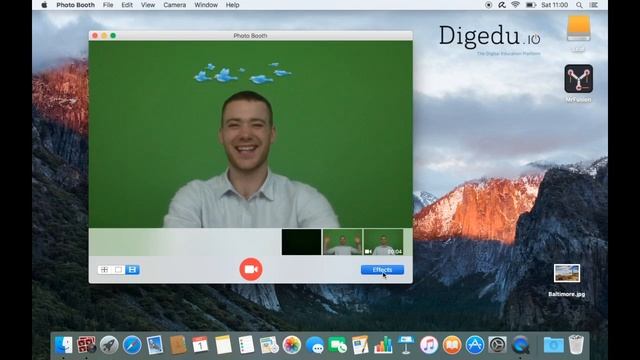Open the battery status menu
The image size is (640, 360).
(x=531, y=5)
